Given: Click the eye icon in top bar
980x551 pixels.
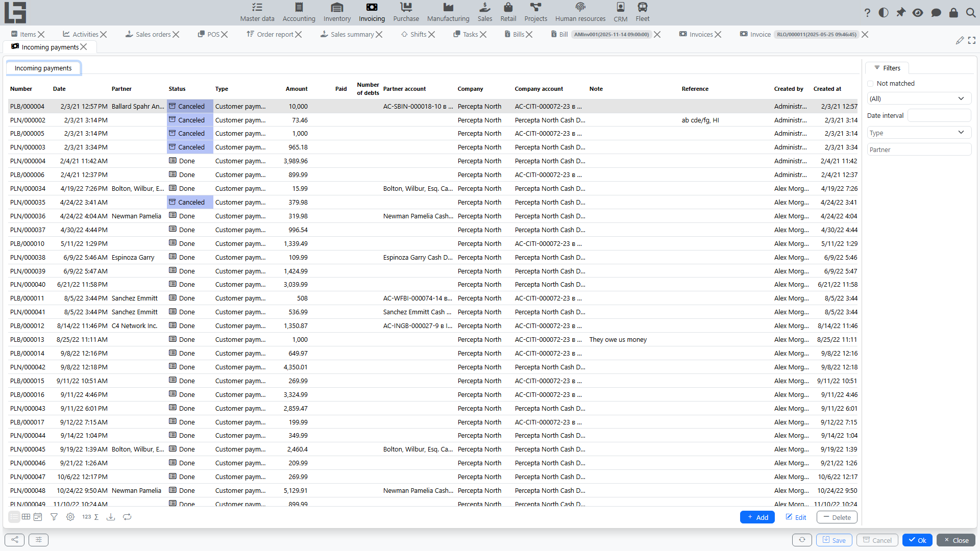Looking at the screenshot, I should pos(918,13).
